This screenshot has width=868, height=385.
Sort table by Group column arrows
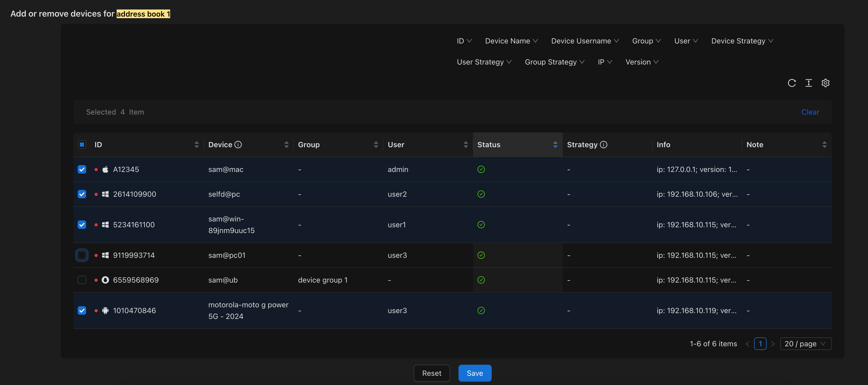tap(376, 145)
